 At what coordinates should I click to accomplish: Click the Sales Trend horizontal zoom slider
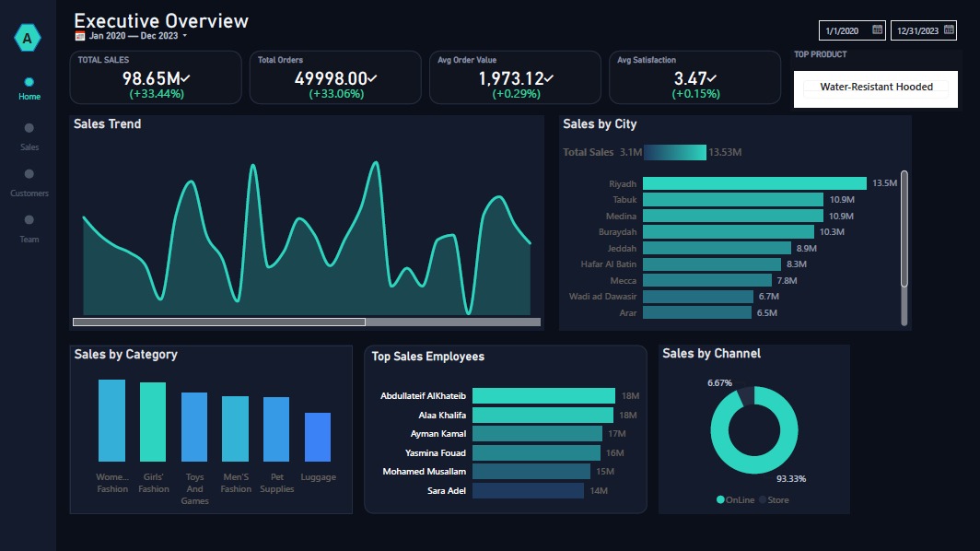pyautogui.click(x=219, y=322)
